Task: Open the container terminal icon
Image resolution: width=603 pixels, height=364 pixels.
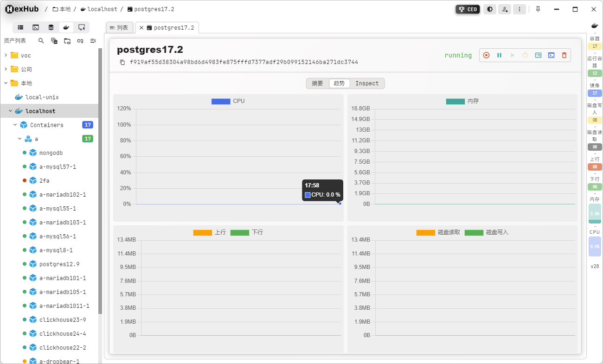Action: (551, 55)
